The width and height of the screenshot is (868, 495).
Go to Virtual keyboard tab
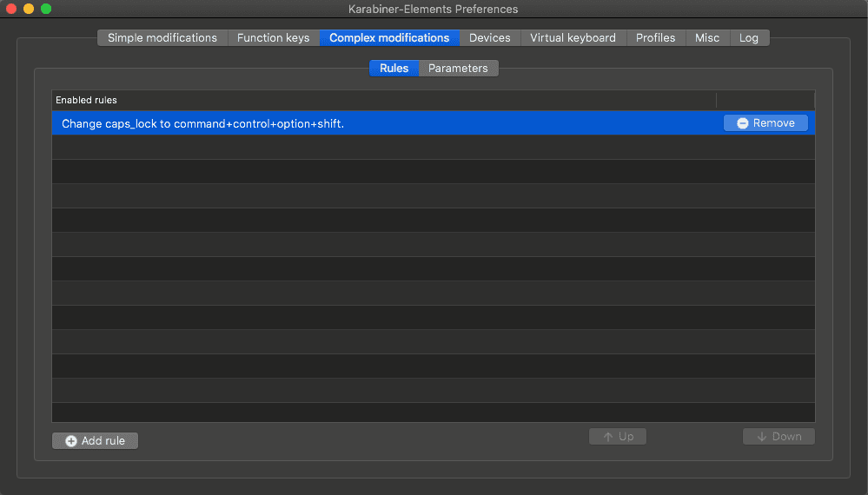pos(573,37)
